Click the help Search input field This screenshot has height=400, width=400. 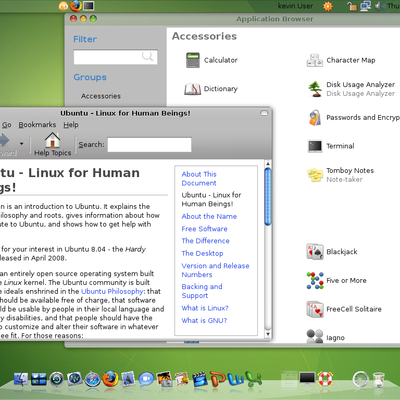149,145
